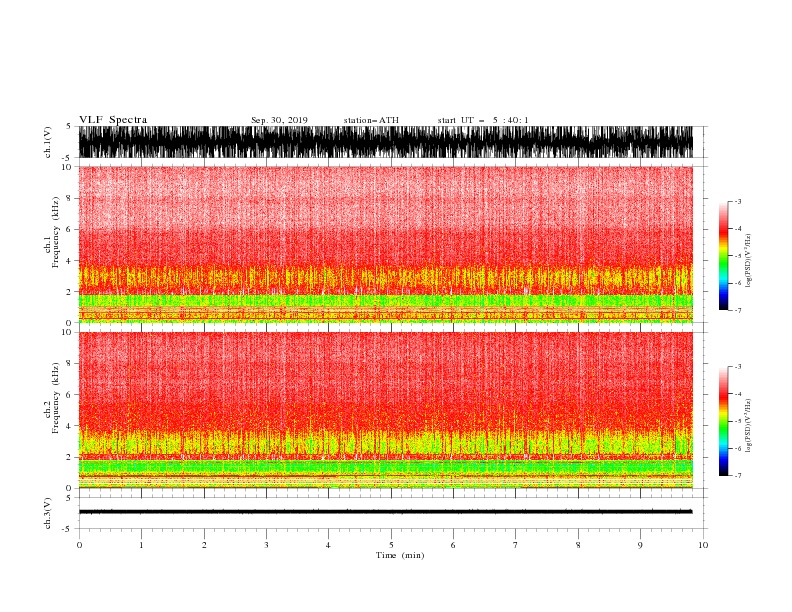Click the ch.2 spectrogram panel
The height and width of the screenshot is (612, 792).
click(385, 410)
